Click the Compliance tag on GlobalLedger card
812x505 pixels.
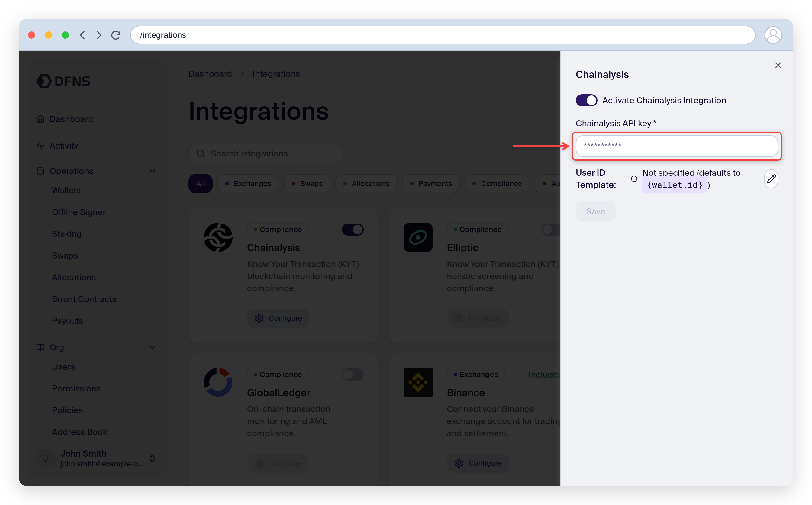click(x=278, y=375)
